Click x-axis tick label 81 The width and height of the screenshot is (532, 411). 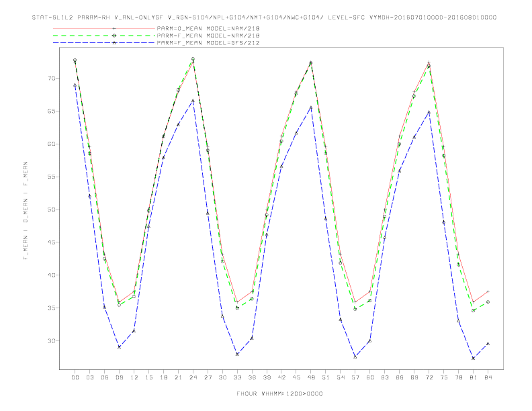474,377
